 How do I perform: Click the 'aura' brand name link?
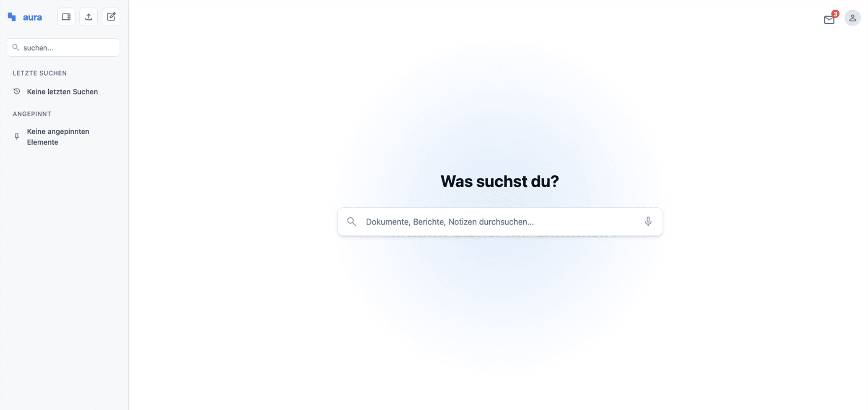click(x=32, y=17)
